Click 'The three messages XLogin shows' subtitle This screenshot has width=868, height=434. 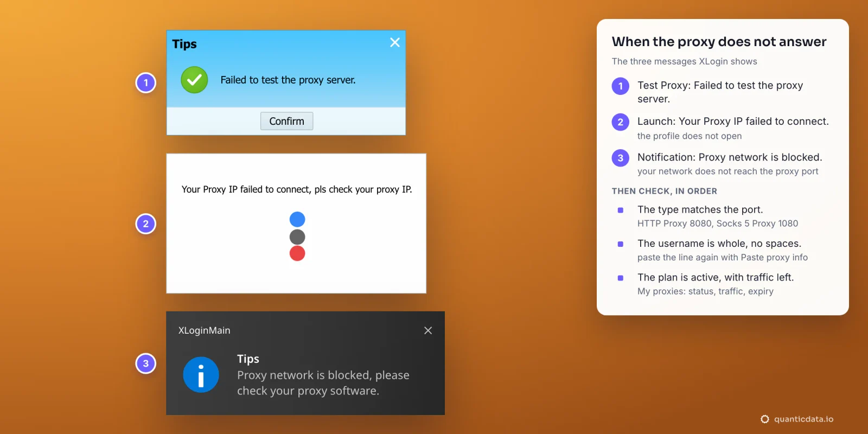click(x=685, y=61)
